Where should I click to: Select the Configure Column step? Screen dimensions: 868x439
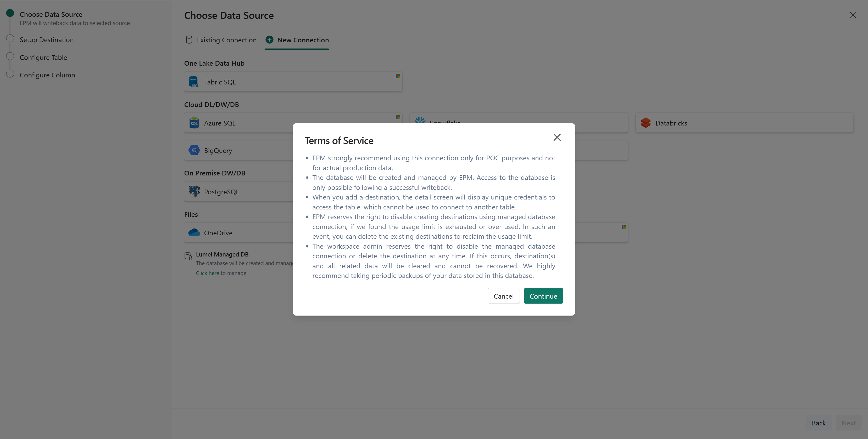47,75
